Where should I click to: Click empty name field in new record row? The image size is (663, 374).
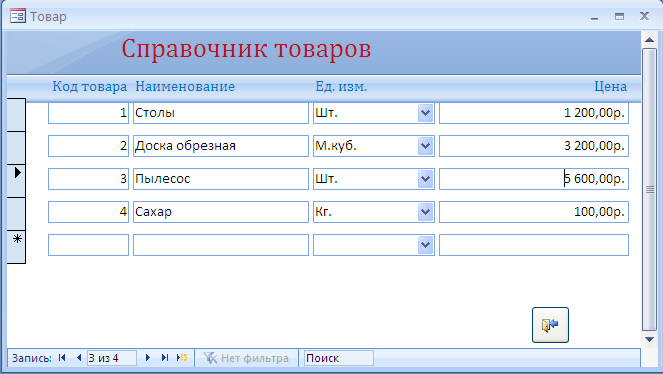coord(221,245)
